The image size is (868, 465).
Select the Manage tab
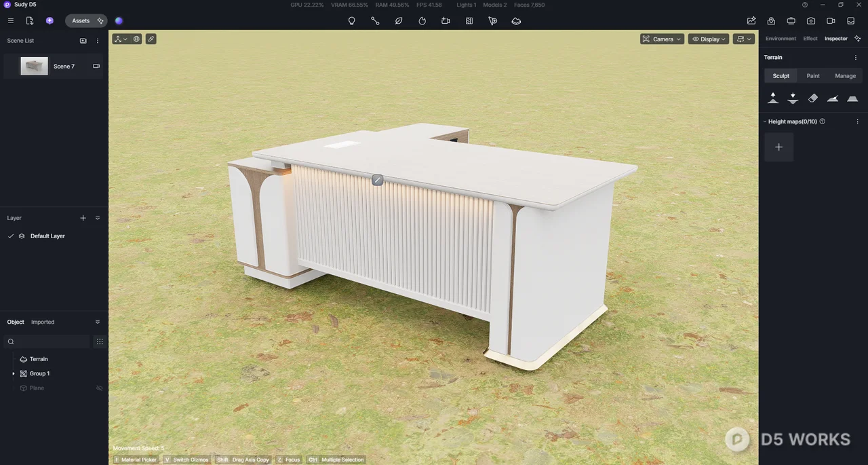(846, 76)
